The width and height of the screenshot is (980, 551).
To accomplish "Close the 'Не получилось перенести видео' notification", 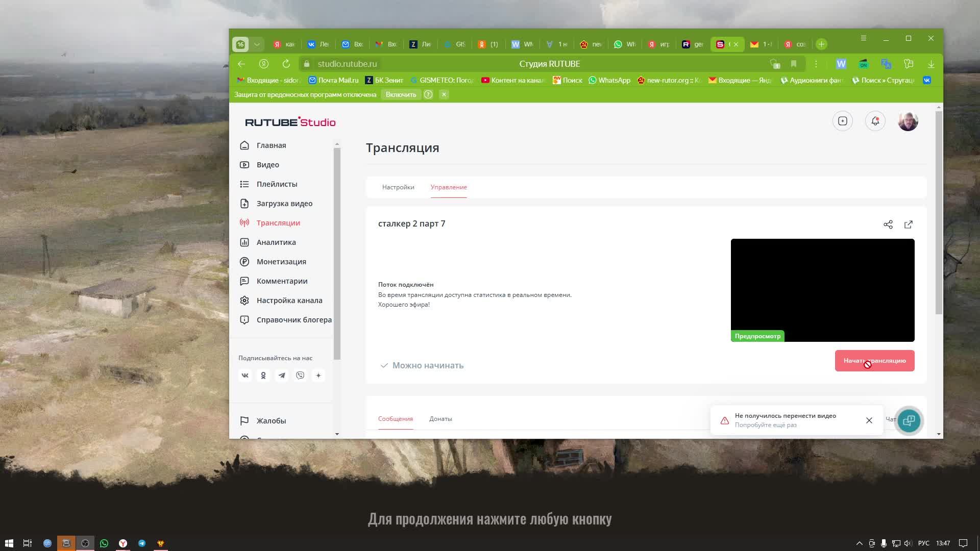I will click(869, 420).
